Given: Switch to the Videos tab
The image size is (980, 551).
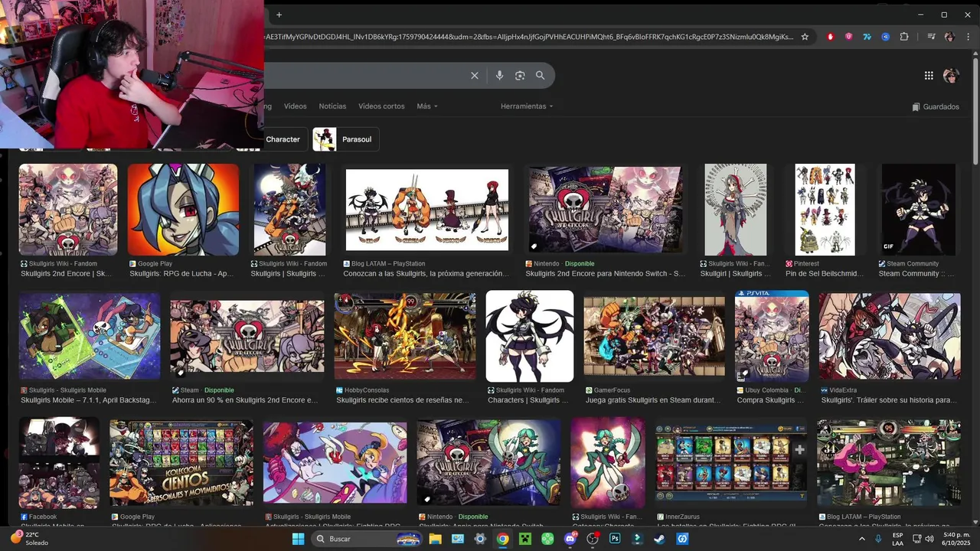Looking at the screenshot, I should [295, 106].
